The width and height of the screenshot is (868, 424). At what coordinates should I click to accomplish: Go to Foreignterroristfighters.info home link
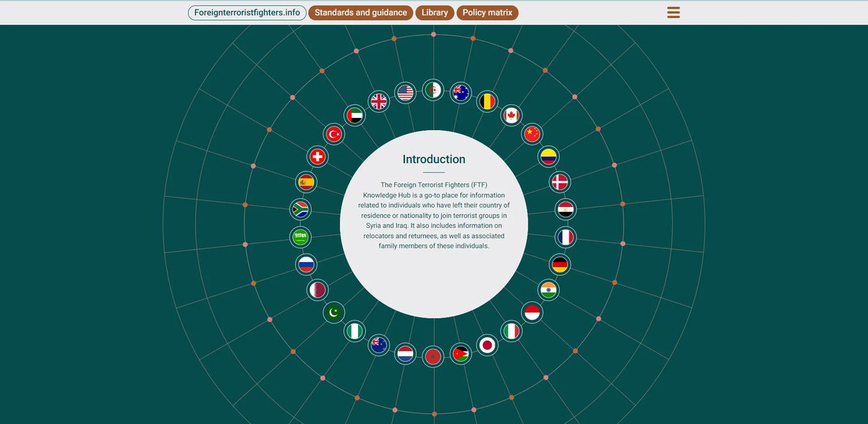pyautogui.click(x=247, y=12)
